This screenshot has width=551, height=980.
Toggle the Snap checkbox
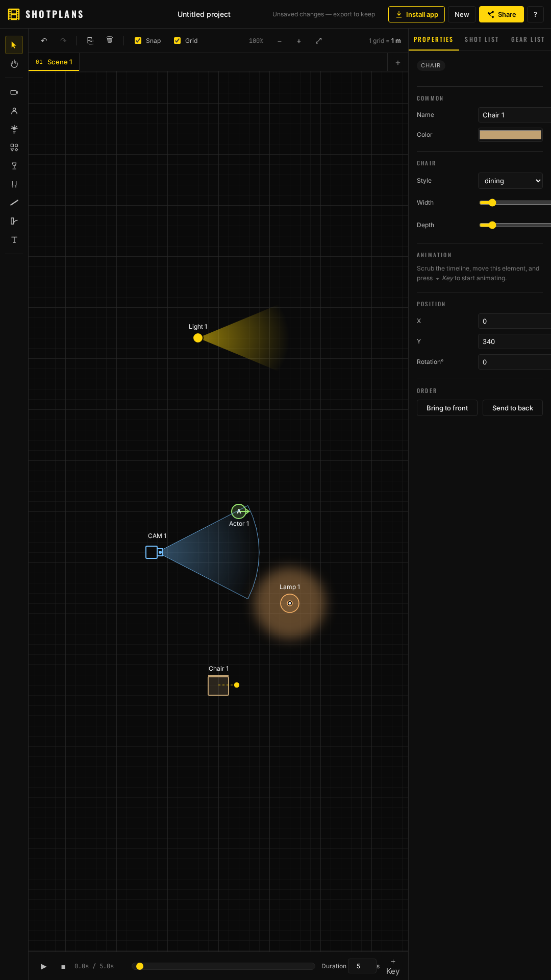(x=138, y=41)
